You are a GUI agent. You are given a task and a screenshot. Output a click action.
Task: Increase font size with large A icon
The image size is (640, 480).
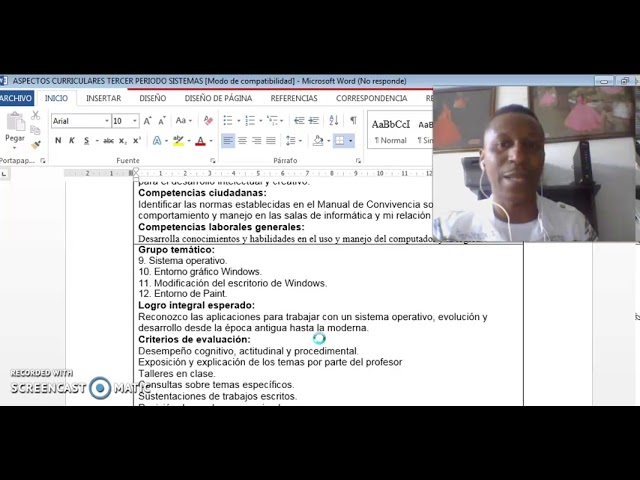point(147,121)
